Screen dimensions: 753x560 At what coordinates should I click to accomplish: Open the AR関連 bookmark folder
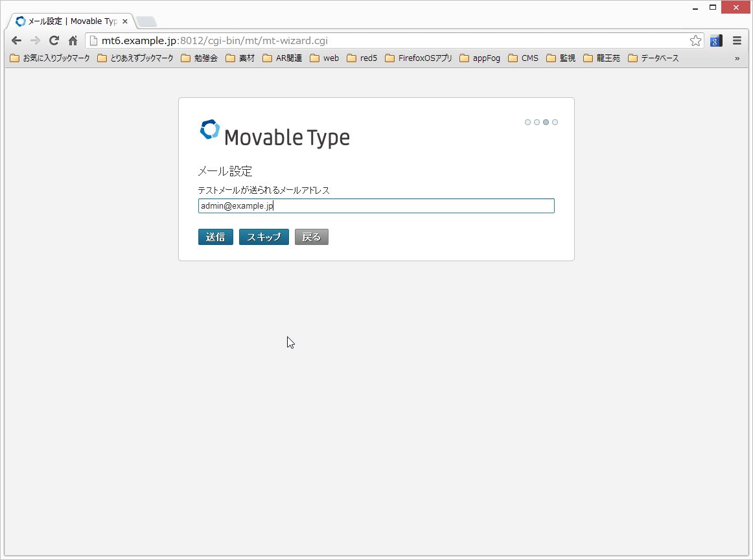283,58
